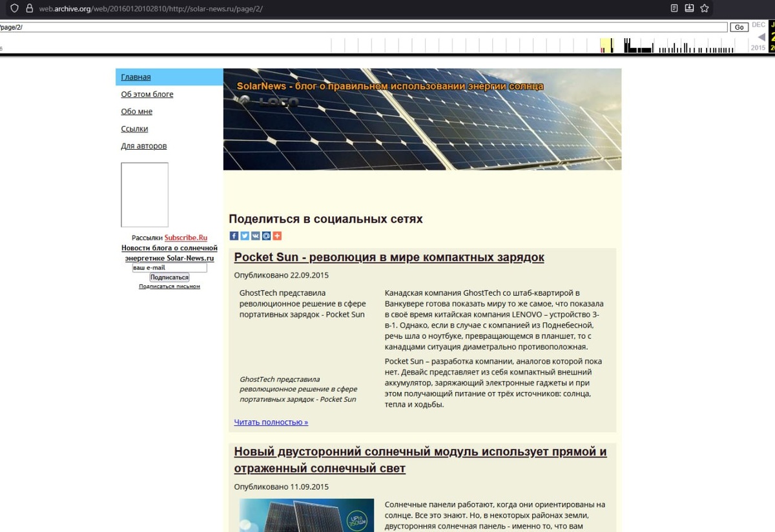
Task: Open Новости блога о солнечной энергетике link
Action: (x=169, y=253)
